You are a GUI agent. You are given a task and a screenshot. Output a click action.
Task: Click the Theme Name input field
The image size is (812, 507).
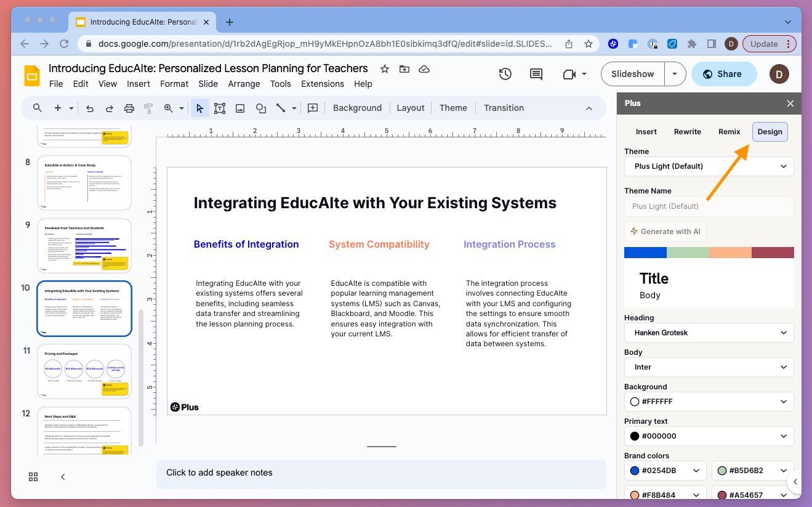pyautogui.click(x=709, y=206)
